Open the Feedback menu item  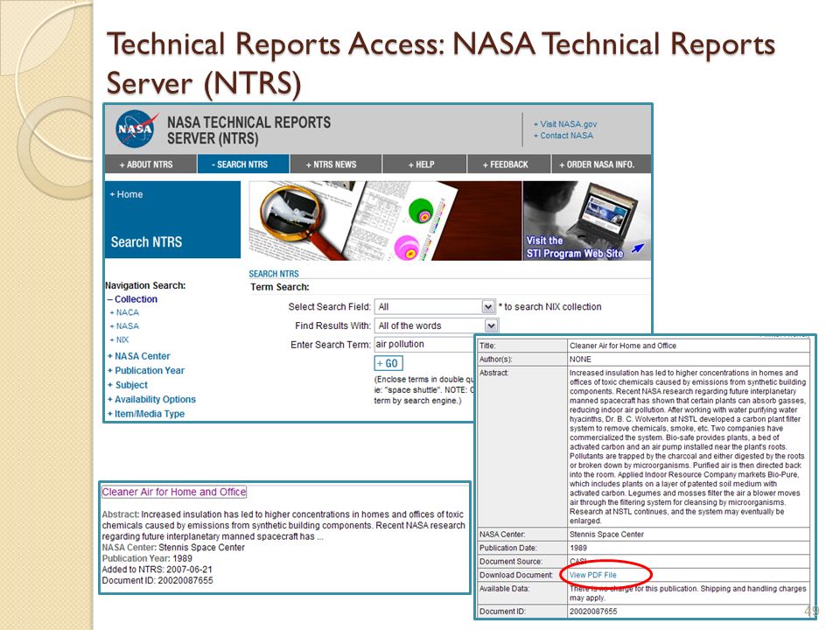(509, 164)
